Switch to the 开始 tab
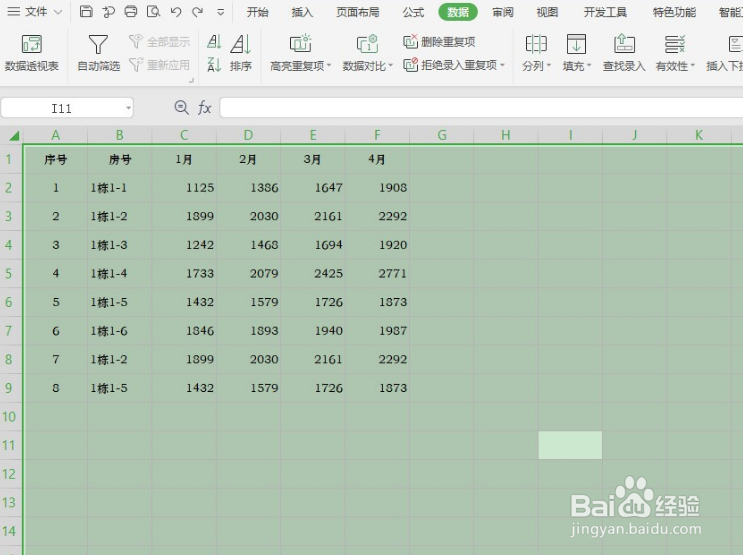Image resolution: width=743 pixels, height=555 pixels. pyautogui.click(x=257, y=12)
